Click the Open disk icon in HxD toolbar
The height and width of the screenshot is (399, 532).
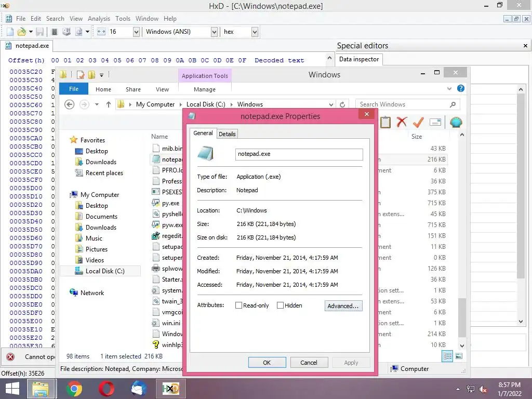tap(66, 32)
